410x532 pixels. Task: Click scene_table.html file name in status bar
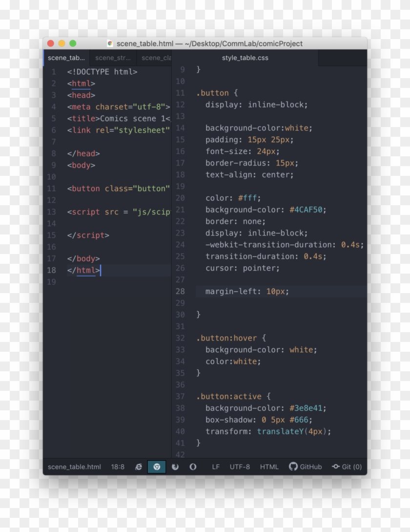point(74,467)
